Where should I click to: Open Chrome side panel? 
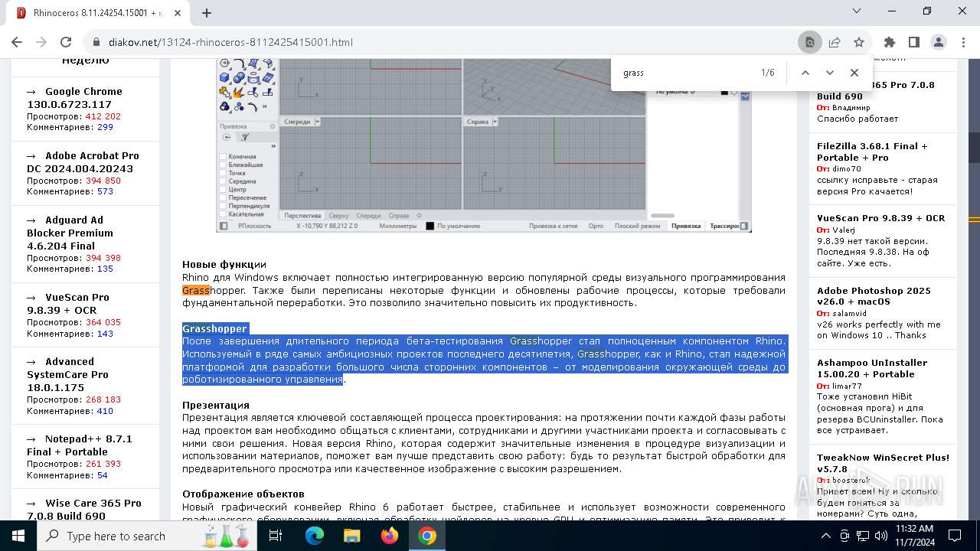(913, 42)
